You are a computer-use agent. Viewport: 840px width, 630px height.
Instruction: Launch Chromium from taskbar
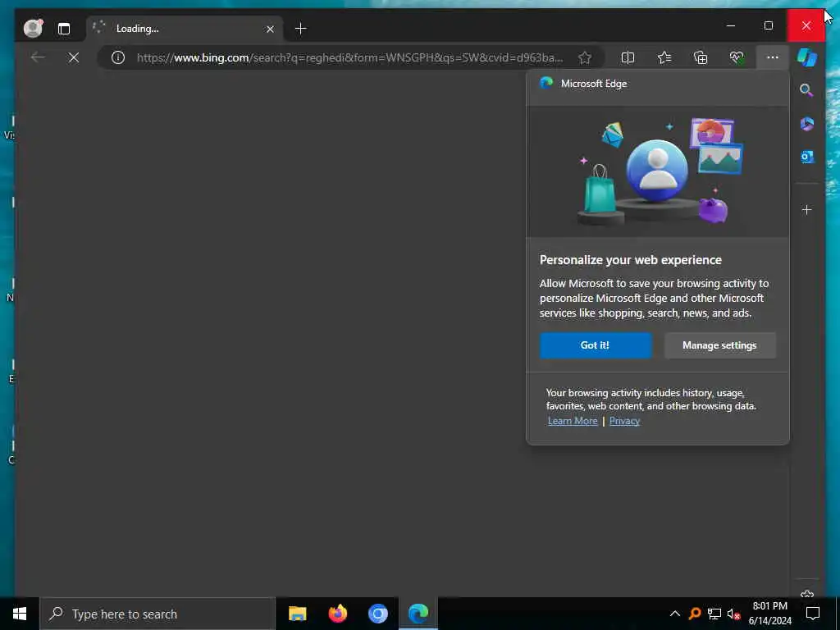pyautogui.click(x=377, y=614)
